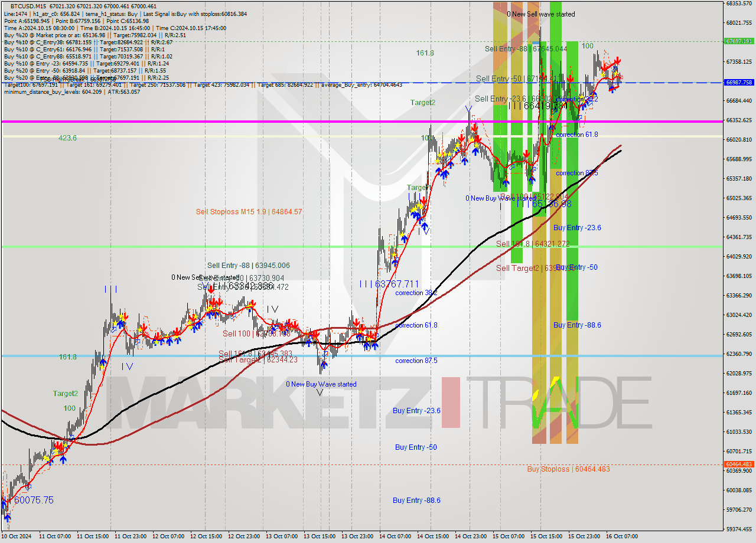Click the 'Sell Entry -88 | 63945.006' label
This screenshot has width=756, height=543.
point(249,266)
